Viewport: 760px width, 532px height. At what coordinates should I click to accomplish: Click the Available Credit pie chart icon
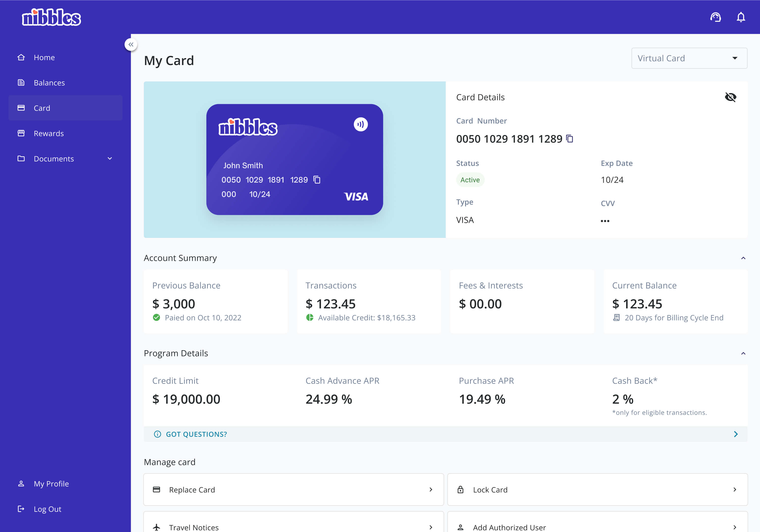[310, 318]
